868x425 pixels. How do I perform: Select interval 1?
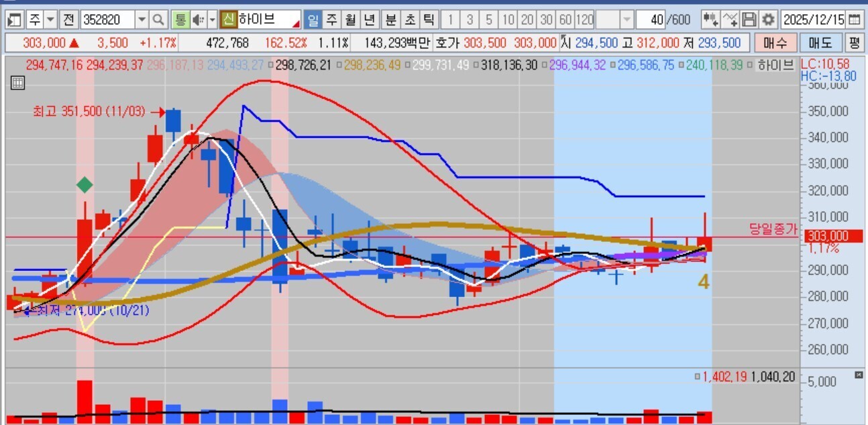451,19
